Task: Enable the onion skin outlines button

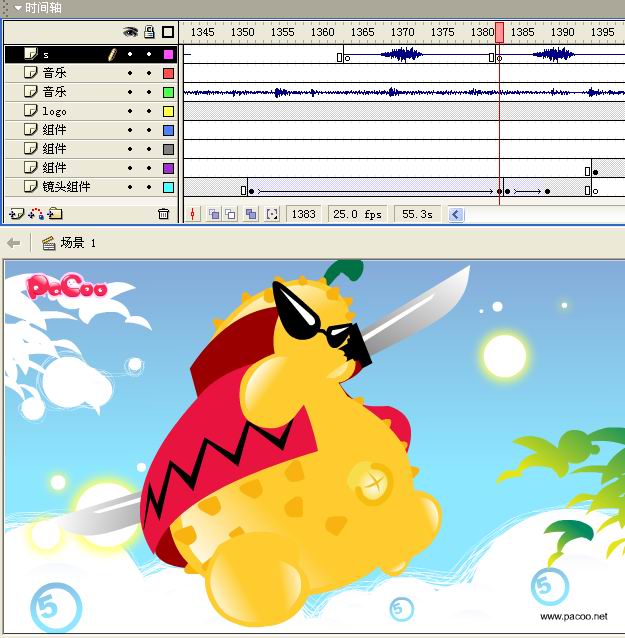Action: tap(231, 214)
